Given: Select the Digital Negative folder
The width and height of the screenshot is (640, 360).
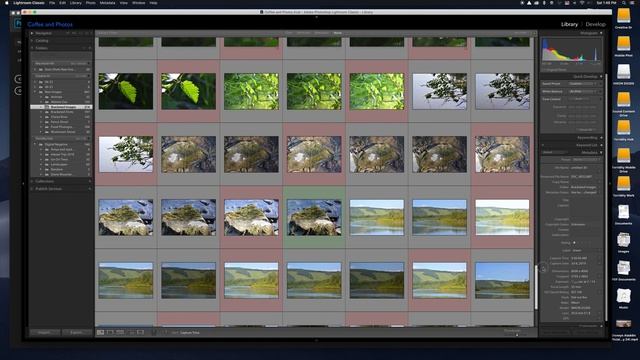Looking at the screenshot, I should (61, 144).
